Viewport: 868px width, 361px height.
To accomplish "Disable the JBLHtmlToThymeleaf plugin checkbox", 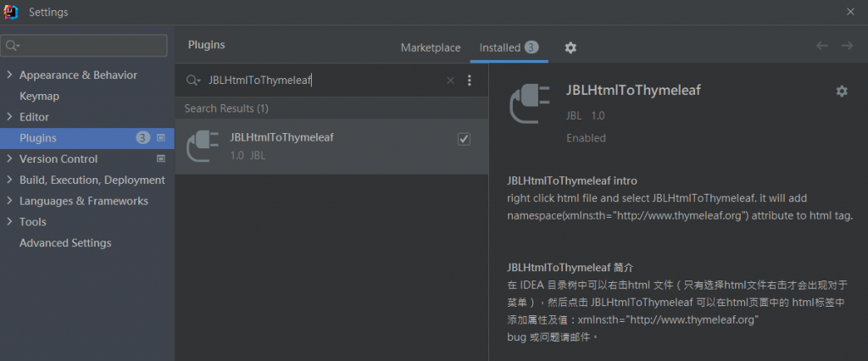I will point(464,140).
